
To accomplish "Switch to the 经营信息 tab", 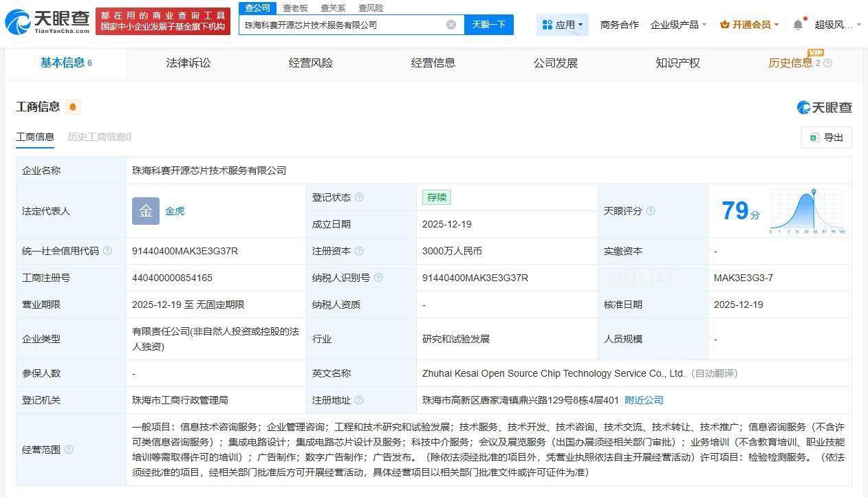I will (x=433, y=63).
